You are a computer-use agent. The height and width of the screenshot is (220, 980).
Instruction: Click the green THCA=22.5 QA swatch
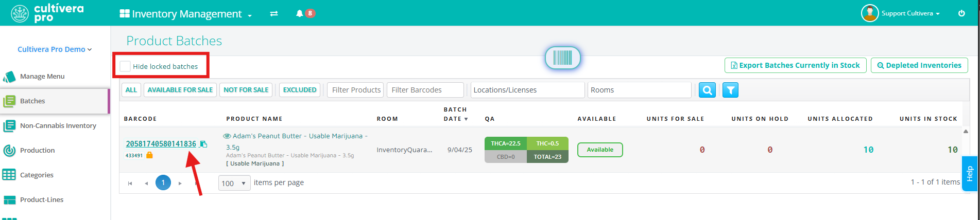coord(505,143)
